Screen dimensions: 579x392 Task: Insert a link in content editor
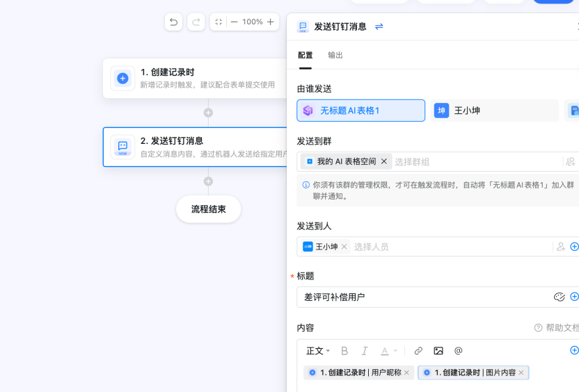tap(418, 351)
